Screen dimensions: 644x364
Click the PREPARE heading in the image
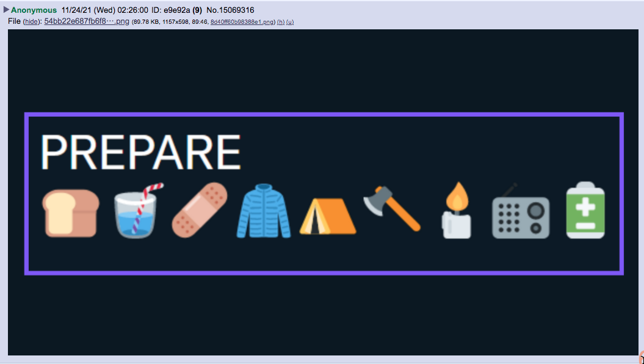point(140,153)
